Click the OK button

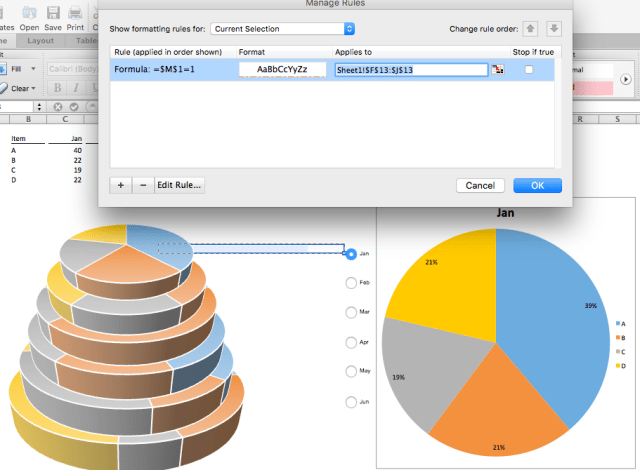(537, 186)
